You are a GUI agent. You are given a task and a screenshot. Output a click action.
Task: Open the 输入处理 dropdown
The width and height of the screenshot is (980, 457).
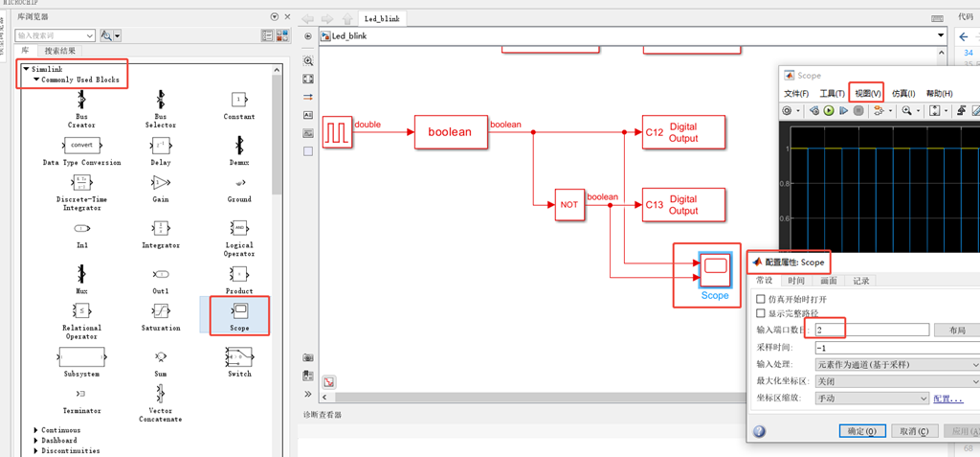898,364
